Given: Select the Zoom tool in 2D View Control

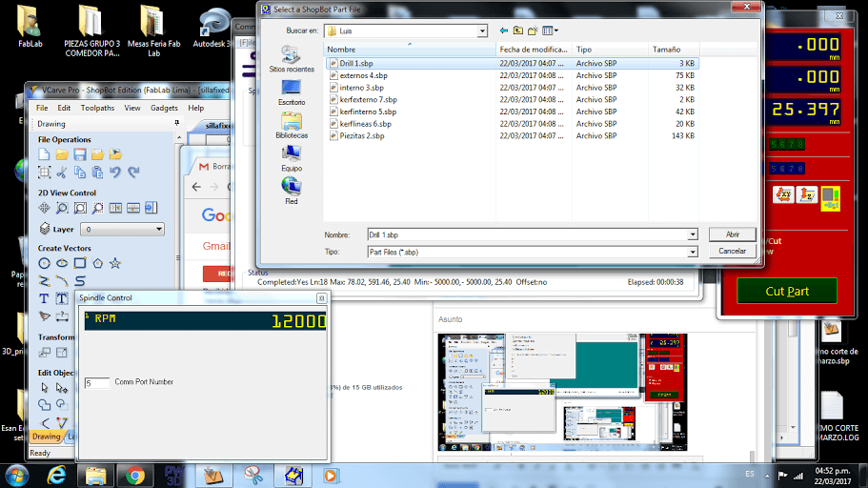Looking at the screenshot, I should coord(62,208).
